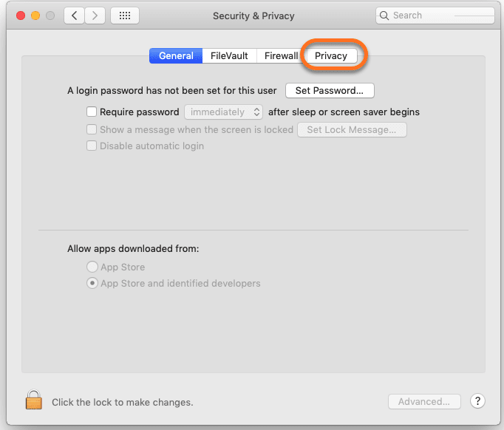This screenshot has height=430, width=504.
Task: Toggle Show a message when locked checkbox
Action: click(92, 130)
